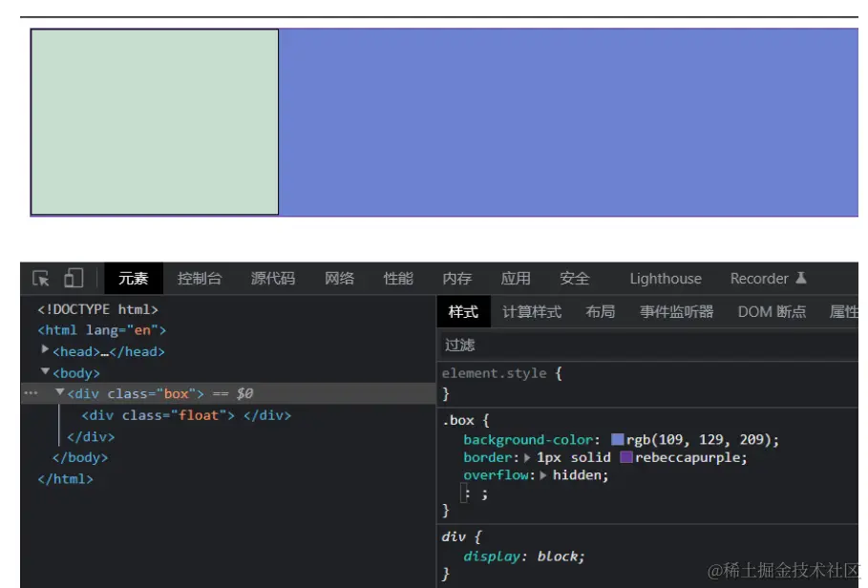This screenshot has height=588, width=868.
Task: Select the html lang en node
Action: point(102,330)
